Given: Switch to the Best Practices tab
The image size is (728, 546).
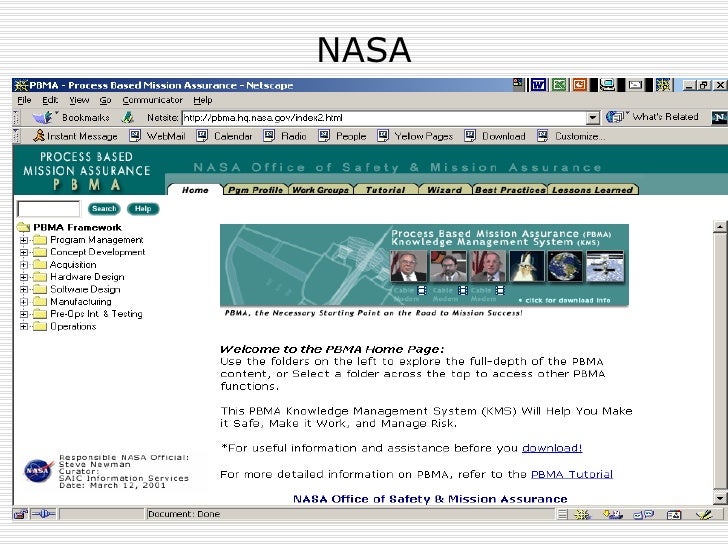Looking at the screenshot, I should coord(510,189).
